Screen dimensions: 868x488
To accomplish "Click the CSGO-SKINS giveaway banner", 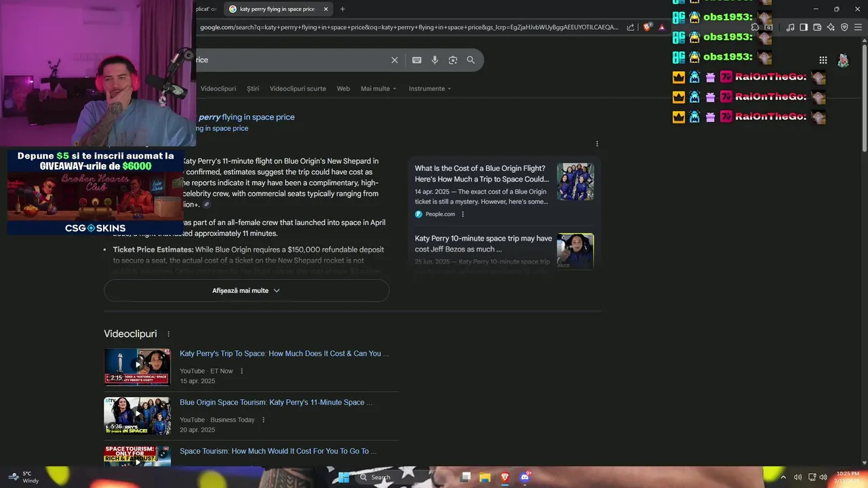I will coord(96,192).
